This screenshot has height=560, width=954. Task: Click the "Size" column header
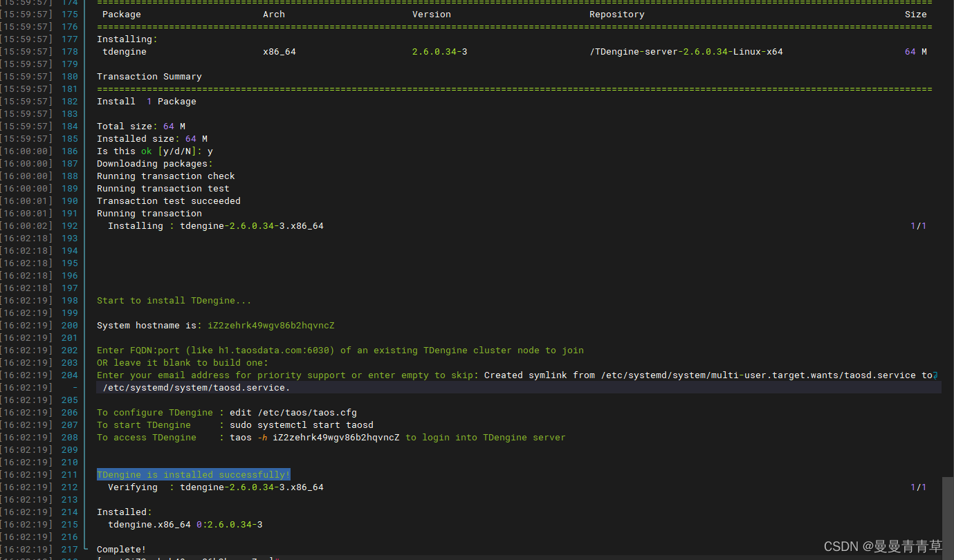(x=916, y=15)
